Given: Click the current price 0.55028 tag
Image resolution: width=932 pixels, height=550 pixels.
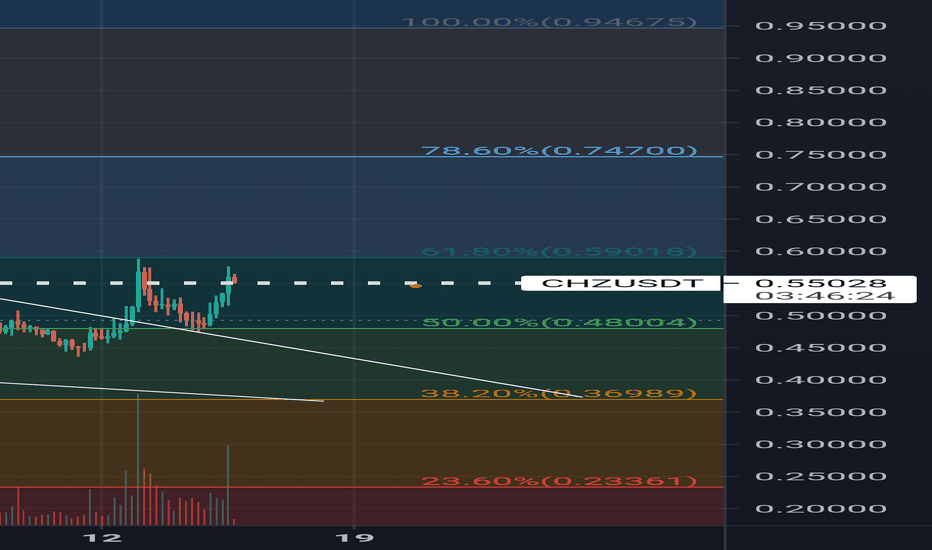Looking at the screenshot, I should point(821,283).
